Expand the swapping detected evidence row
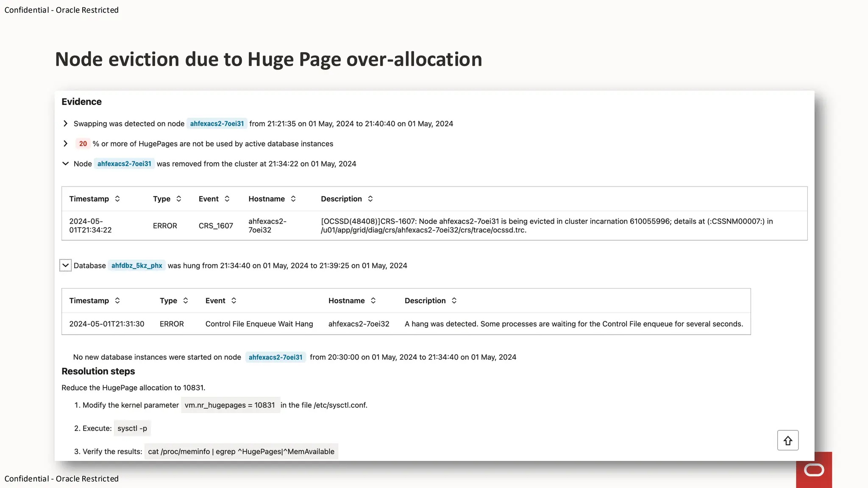 click(x=65, y=124)
